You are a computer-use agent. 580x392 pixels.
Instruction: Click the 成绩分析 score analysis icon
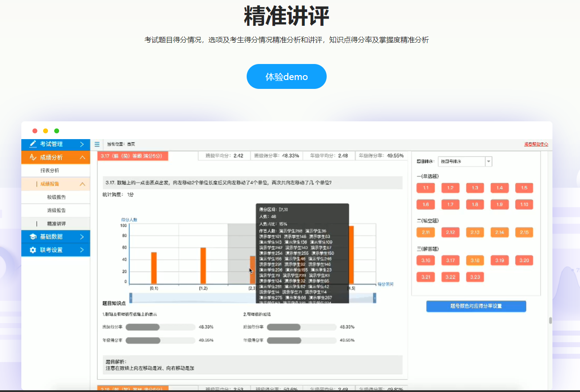pyautogui.click(x=33, y=157)
